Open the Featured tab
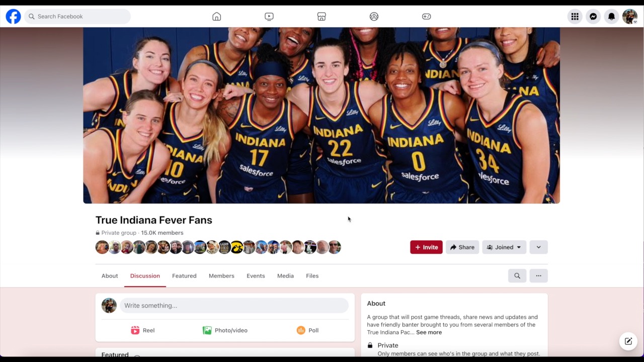 (184, 276)
